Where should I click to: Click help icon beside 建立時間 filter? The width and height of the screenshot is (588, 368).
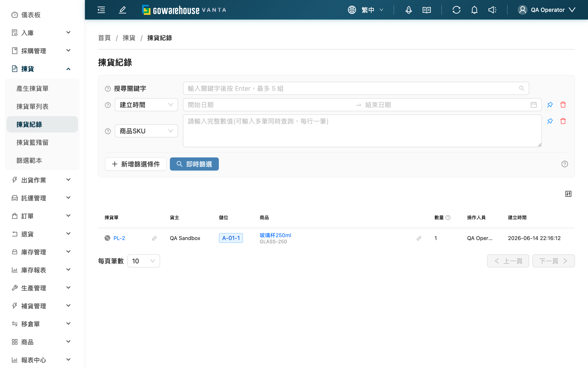(108, 105)
